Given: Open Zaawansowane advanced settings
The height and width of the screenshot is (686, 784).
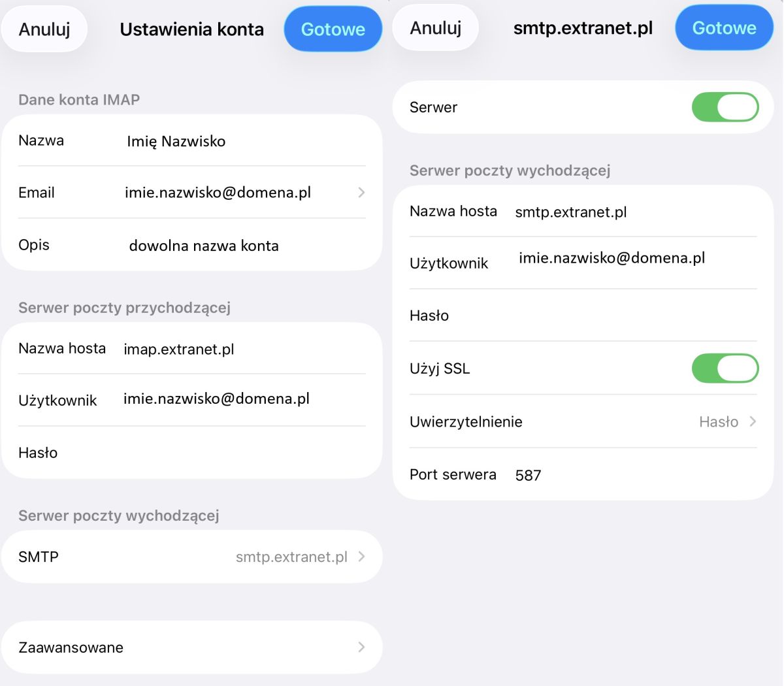Looking at the screenshot, I should [191, 647].
